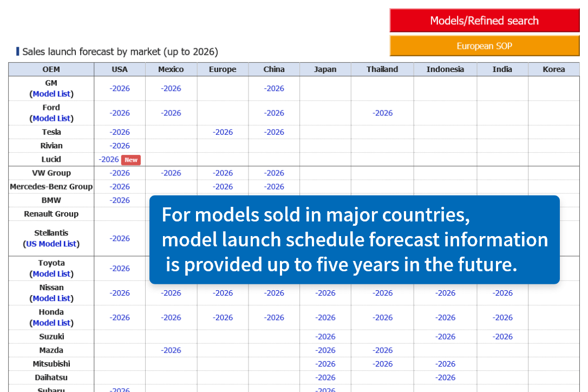Open the Models/Refined search button
588x392 pixels.
[485, 21]
